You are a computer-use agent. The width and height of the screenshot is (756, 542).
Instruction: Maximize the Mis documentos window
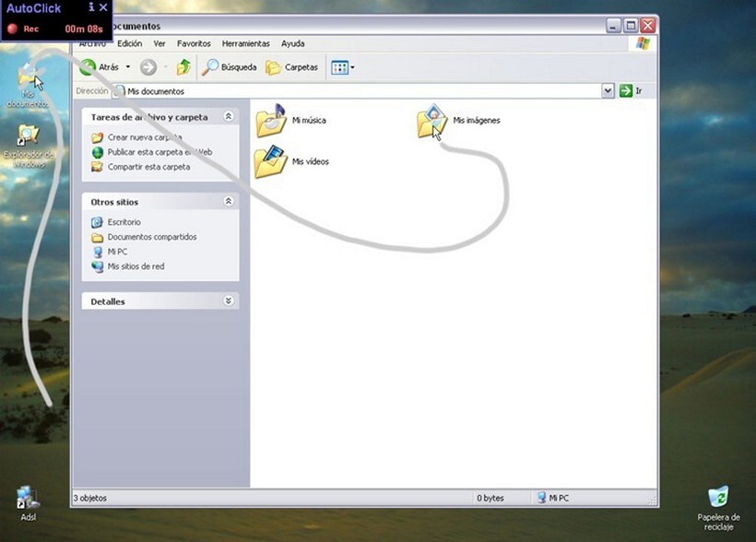point(631,25)
